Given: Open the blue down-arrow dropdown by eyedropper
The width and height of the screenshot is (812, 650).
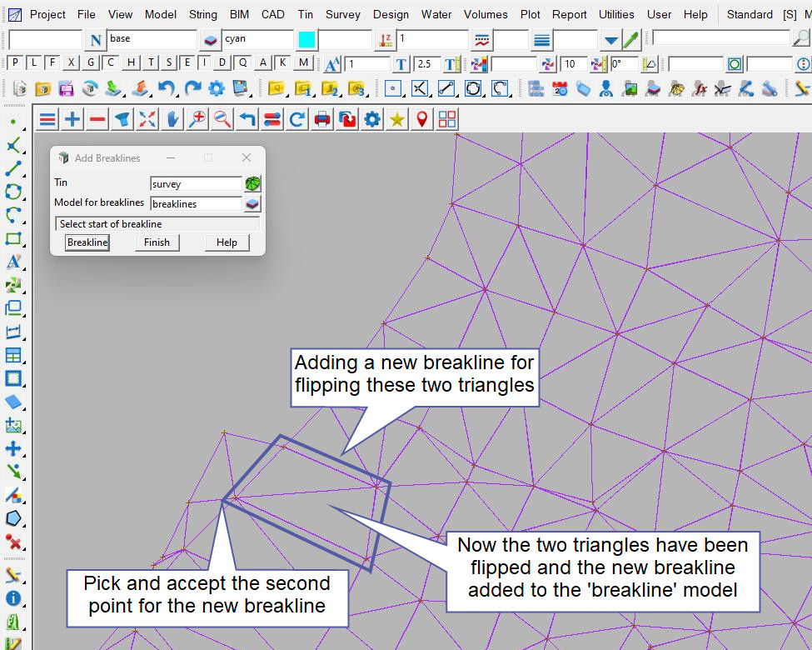Looking at the screenshot, I should pos(611,40).
